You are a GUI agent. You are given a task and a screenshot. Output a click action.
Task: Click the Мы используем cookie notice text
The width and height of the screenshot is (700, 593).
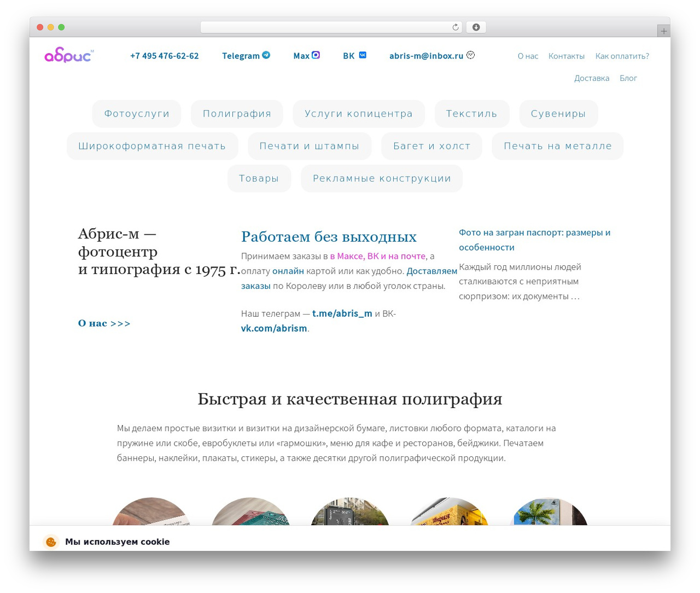click(x=118, y=542)
